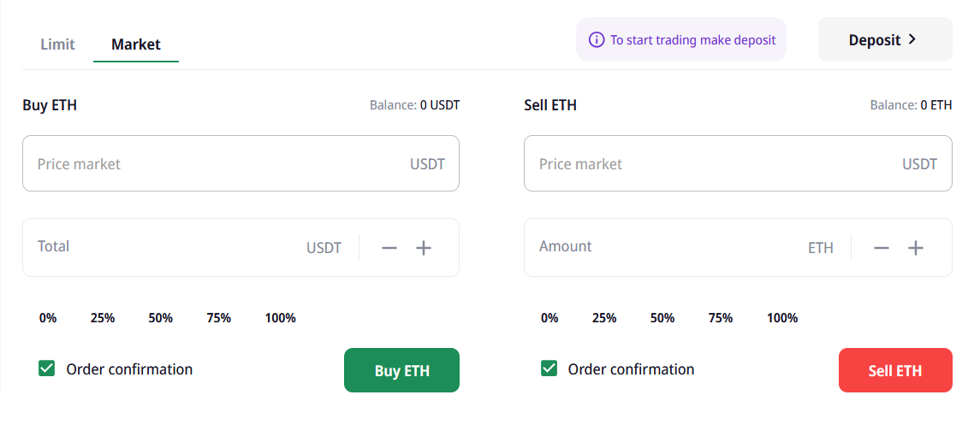Click the chevron arrow on Deposit button
Viewport: 980px width, 448px height.
point(912,39)
